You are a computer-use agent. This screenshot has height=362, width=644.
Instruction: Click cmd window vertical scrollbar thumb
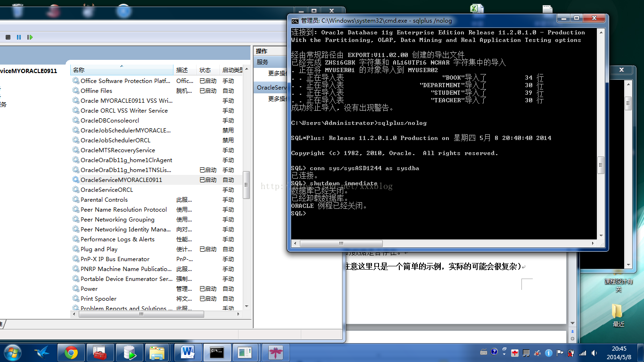coord(601,165)
